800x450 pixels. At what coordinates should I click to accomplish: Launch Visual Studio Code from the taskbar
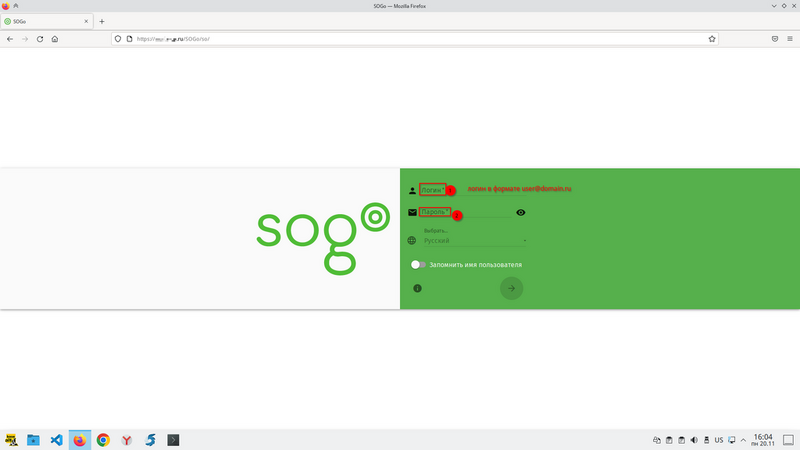[57, 439]
